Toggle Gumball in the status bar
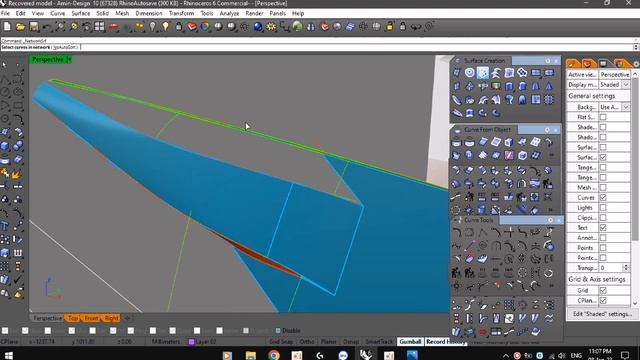 (x=410, y=342)
